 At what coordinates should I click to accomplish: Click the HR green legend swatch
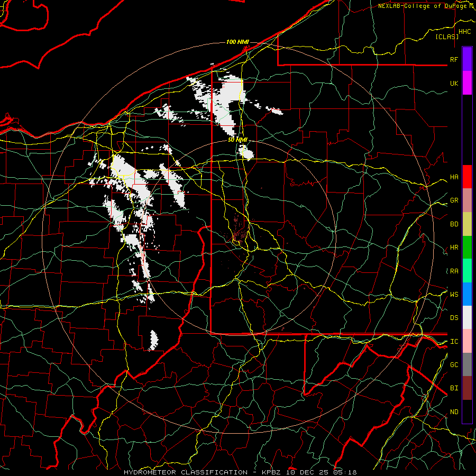(467, 247)
